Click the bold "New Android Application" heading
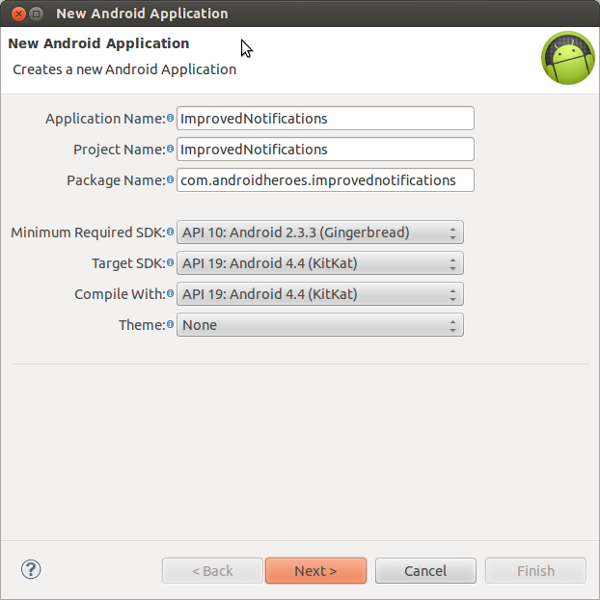 99,44
